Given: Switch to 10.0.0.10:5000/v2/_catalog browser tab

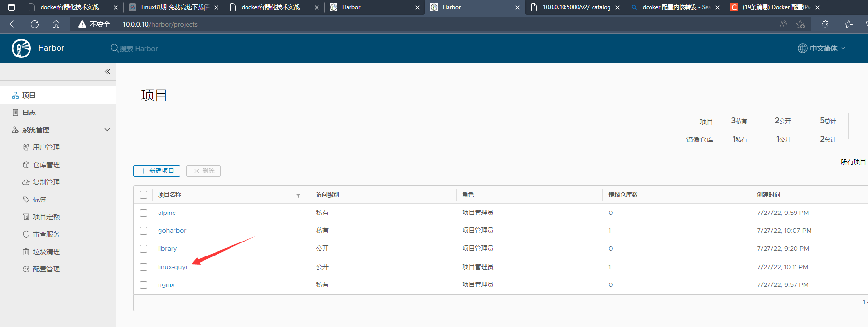Looking at the screenshot, I should [576, 7].
